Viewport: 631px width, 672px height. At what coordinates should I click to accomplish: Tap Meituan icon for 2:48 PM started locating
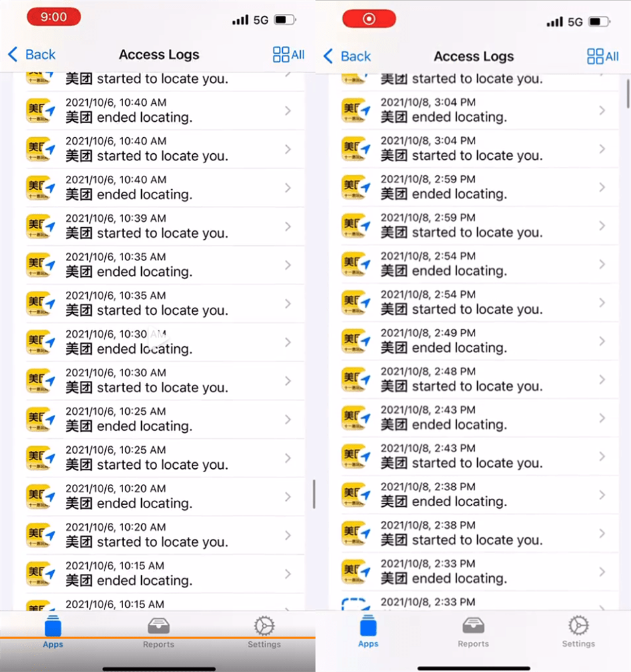(355, 379)
